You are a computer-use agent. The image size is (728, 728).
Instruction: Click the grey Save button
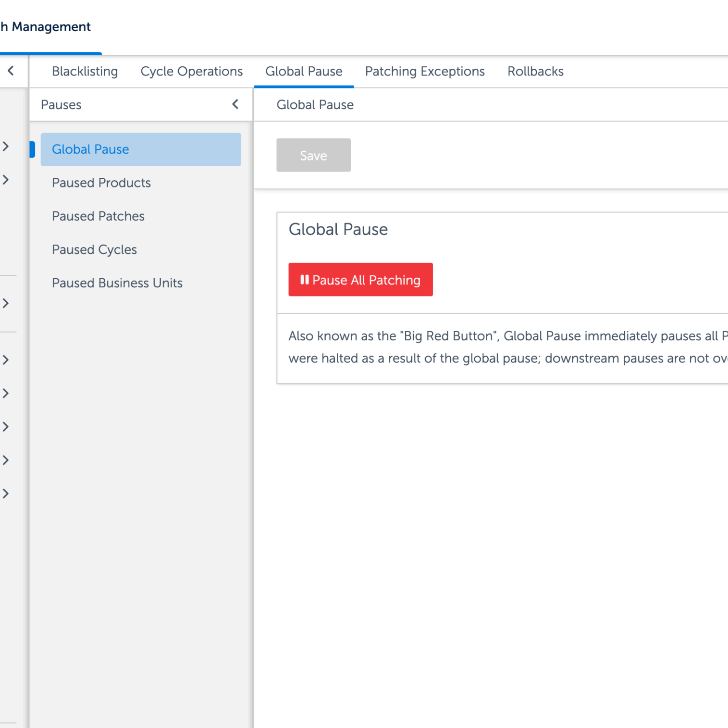[x=313, y=155]
